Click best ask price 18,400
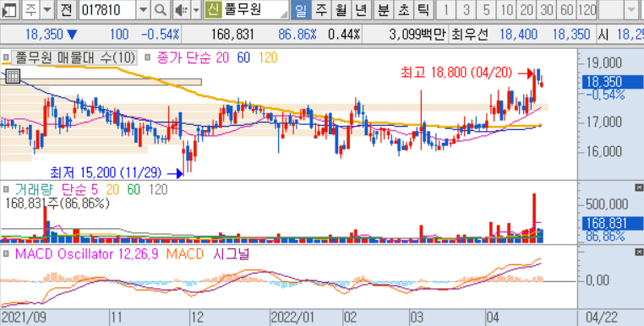 point(518,35)
